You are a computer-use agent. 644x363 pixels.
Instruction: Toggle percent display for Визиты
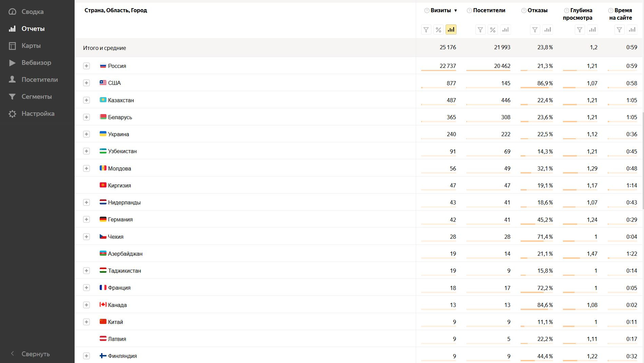[x=438, y=30]
